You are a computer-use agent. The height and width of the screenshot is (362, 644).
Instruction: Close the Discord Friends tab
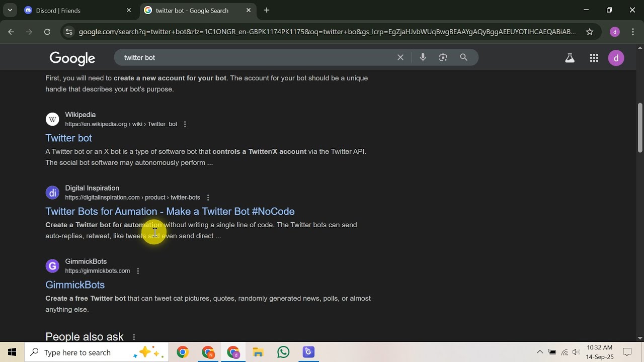(x=129, y=10)
